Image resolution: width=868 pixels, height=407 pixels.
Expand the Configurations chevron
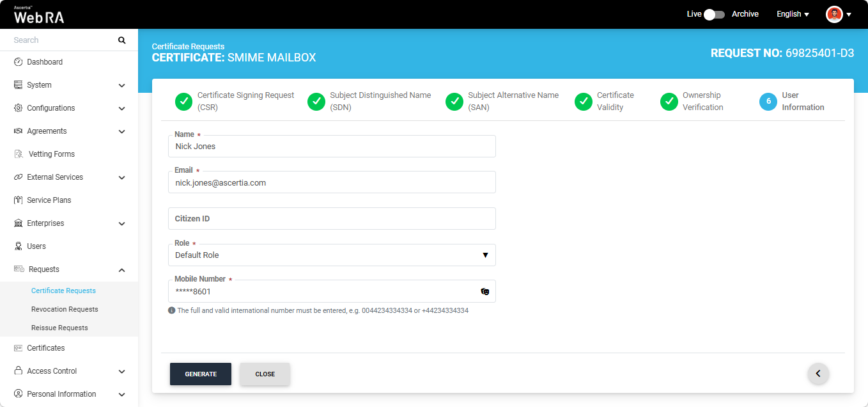tap(122, 108)
